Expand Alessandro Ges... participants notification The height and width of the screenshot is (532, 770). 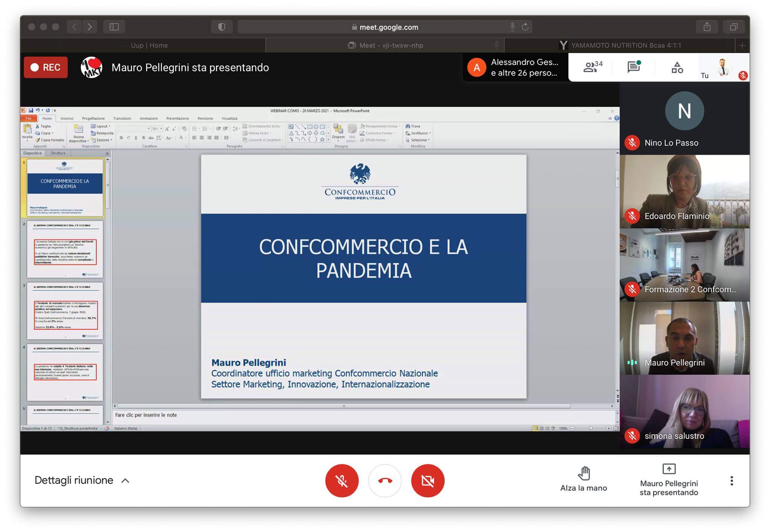(x=515, y=67)
